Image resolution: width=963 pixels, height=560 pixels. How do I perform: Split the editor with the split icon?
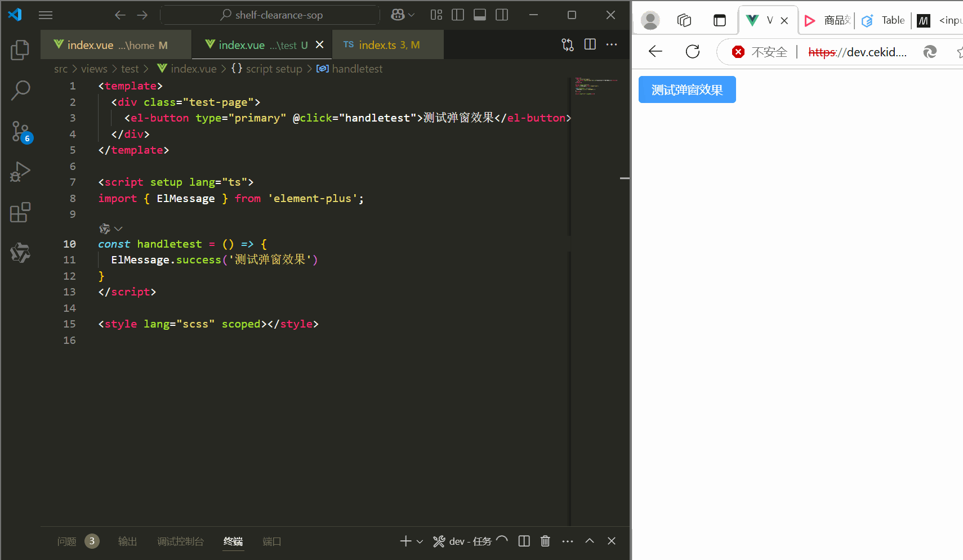point(590,44)
